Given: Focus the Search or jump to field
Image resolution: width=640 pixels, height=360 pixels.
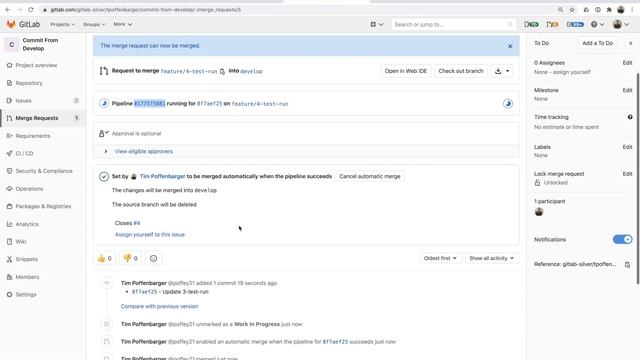Looking at the screenshot, I should 453,24.
